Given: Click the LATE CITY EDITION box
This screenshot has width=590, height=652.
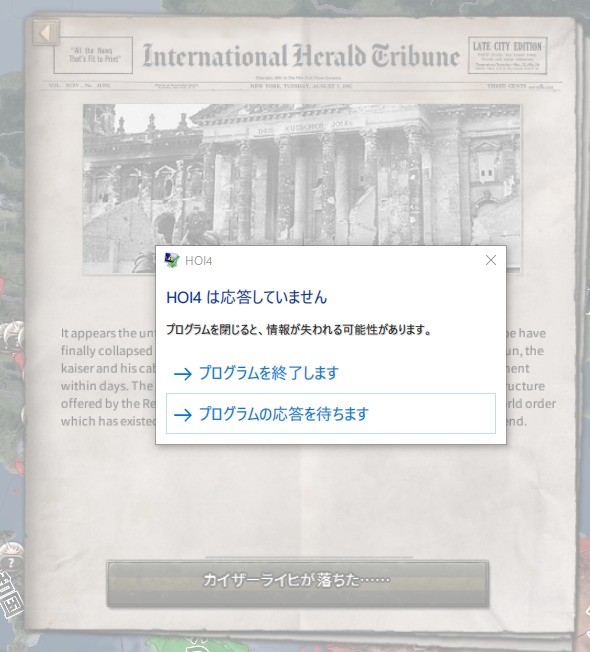Looking at the screenshot, I should coord(507,55).
